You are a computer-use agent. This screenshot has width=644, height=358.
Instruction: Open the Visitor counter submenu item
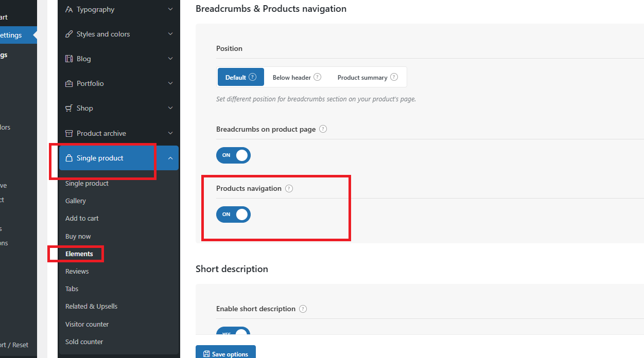pyautogui.click(x=87, y=324)
